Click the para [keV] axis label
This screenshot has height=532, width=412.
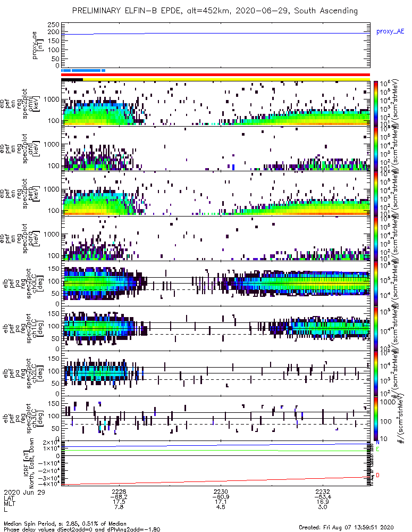click(33, 238)
